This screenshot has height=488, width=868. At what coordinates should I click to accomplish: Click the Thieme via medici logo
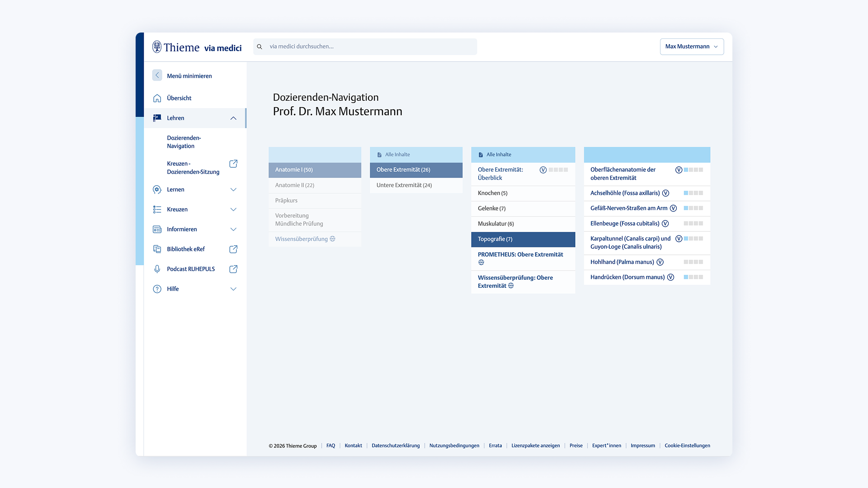click(197, 47)
